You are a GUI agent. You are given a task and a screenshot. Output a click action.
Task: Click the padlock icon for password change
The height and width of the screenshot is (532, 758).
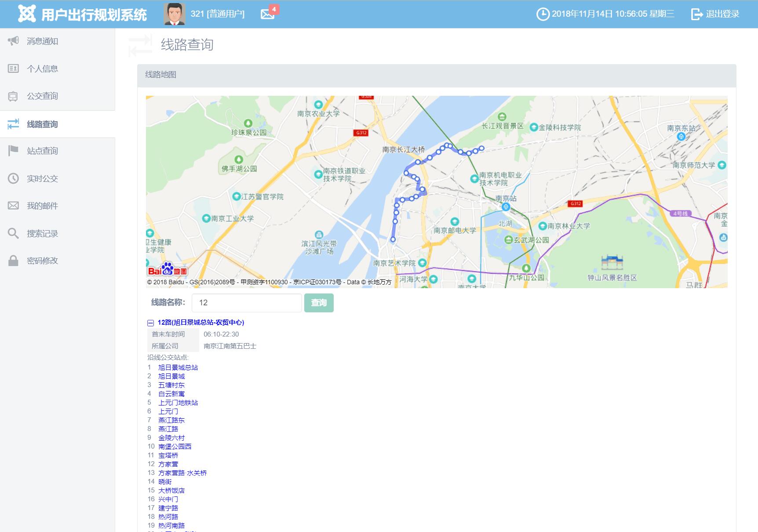click(13, 261)
